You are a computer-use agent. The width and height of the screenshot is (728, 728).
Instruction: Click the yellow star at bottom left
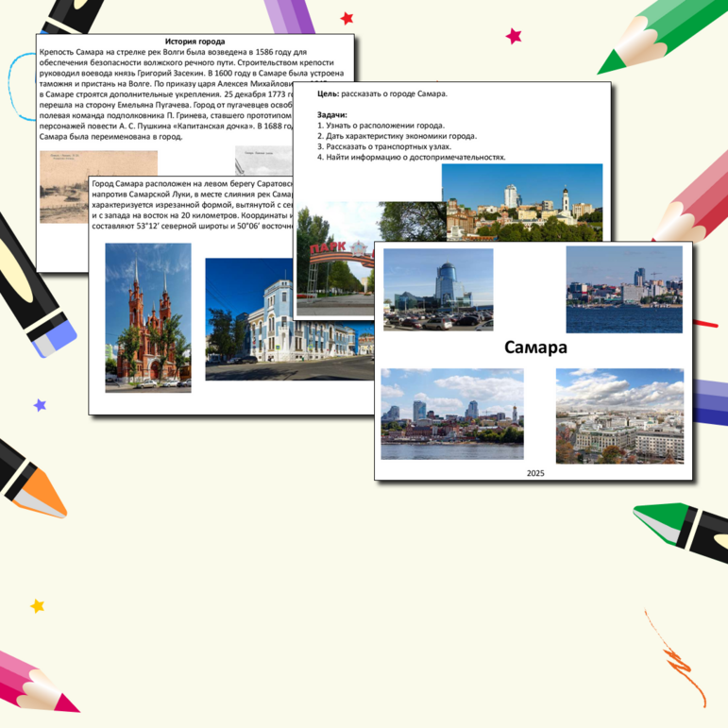[x=37, y=605]
